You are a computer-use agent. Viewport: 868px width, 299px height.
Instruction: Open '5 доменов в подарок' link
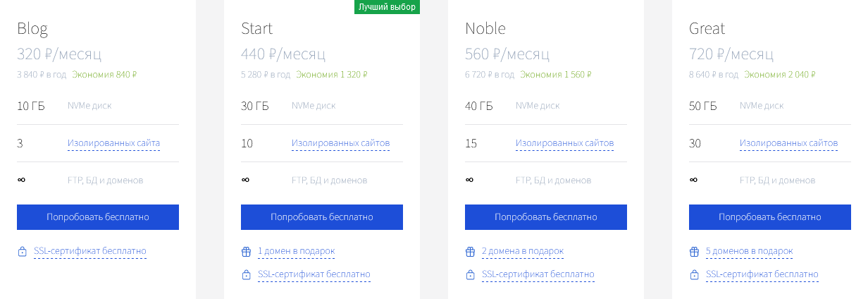[749, 251]
